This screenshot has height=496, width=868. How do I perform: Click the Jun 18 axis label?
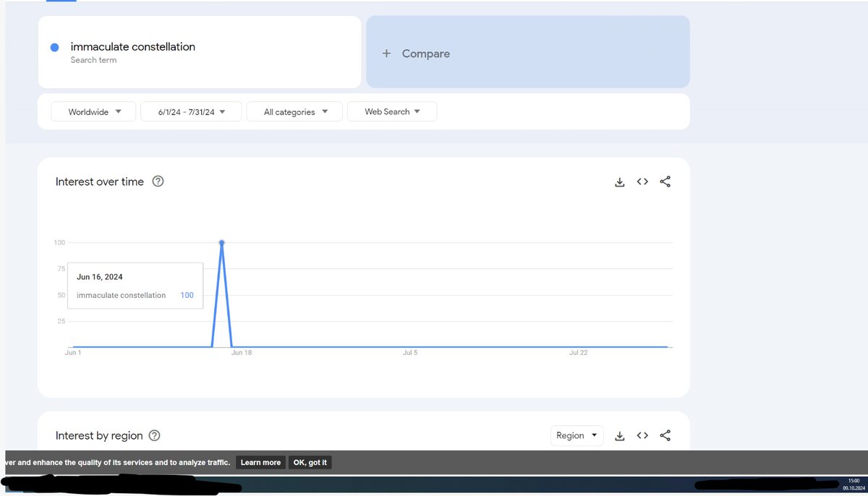click(x=242, y=353)
